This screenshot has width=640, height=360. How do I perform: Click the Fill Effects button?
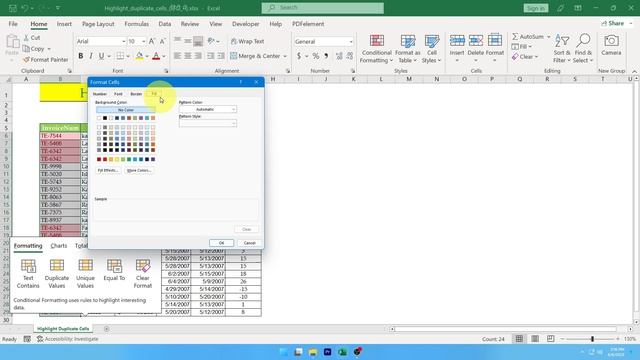point(108,170)
